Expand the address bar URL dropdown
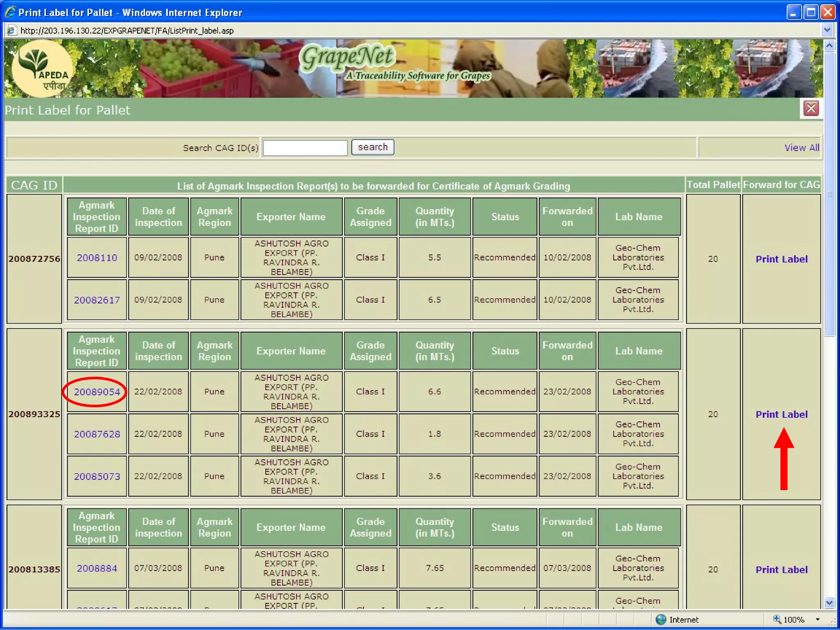The image size is (840, 630). pyautogui.click(x=827, y=30)
